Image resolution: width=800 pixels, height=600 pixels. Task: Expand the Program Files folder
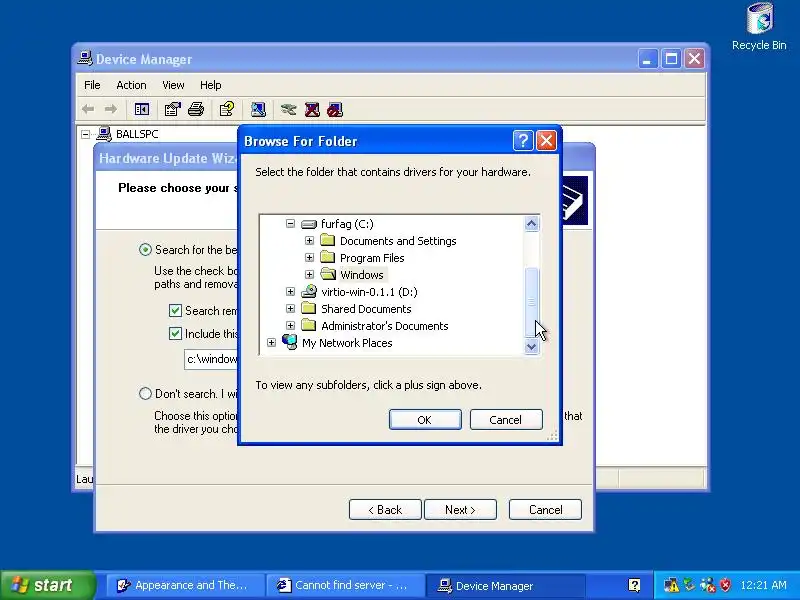[x=309, y=257]
